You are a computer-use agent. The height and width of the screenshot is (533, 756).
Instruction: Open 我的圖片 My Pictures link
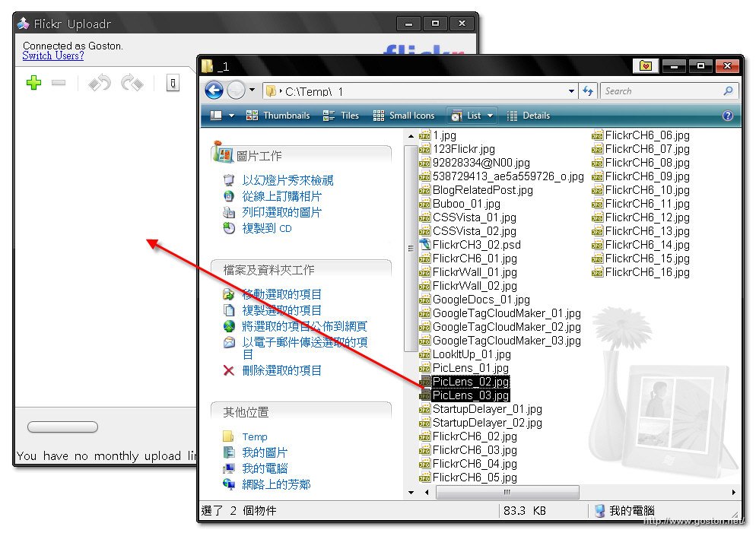click(265, 452)
